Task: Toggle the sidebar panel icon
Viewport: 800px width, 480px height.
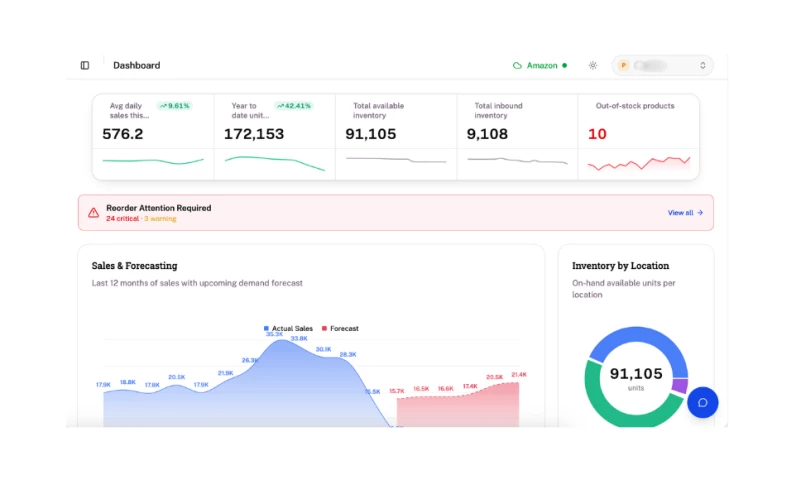Action: [85, 65]
